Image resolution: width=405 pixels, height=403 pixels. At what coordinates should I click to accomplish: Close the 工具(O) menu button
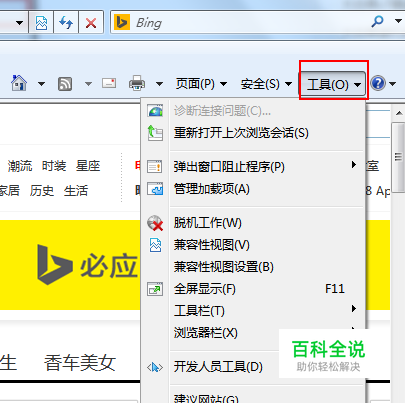pos(333,84)
